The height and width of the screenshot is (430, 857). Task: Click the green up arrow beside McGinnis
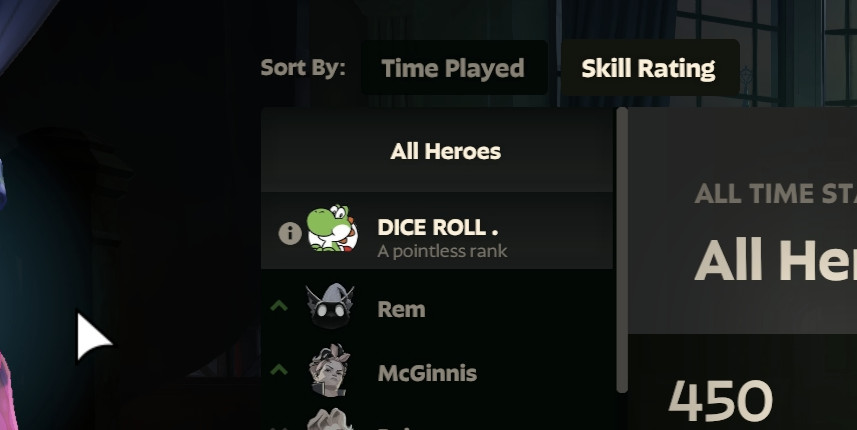[x=279, y=370]
